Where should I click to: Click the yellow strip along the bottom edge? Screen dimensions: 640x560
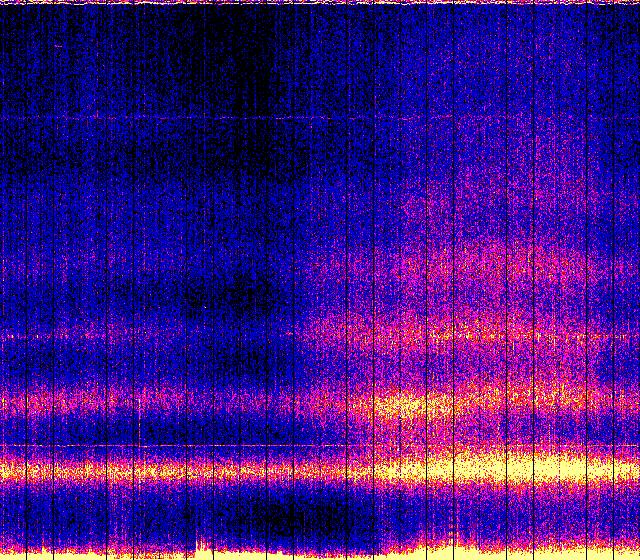(320, 554)
